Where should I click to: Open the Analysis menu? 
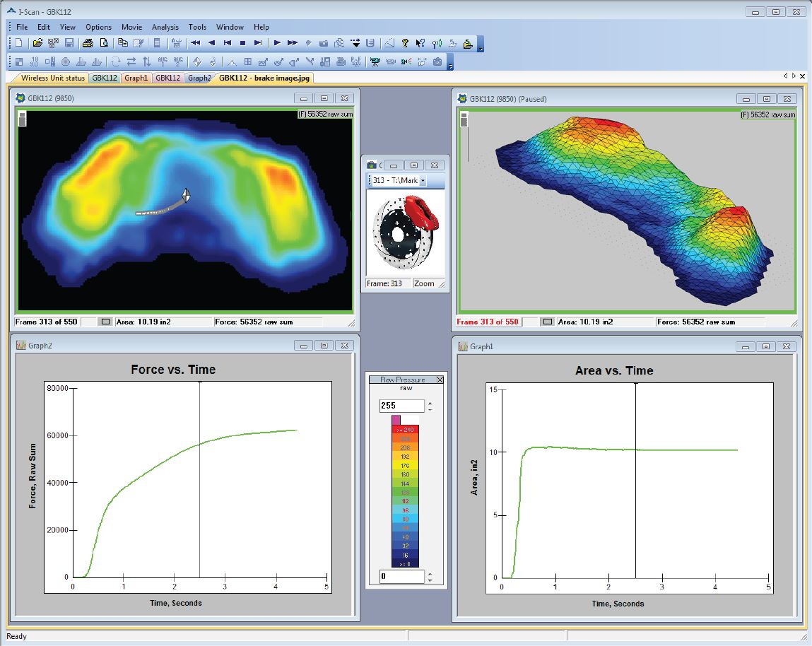165,27
